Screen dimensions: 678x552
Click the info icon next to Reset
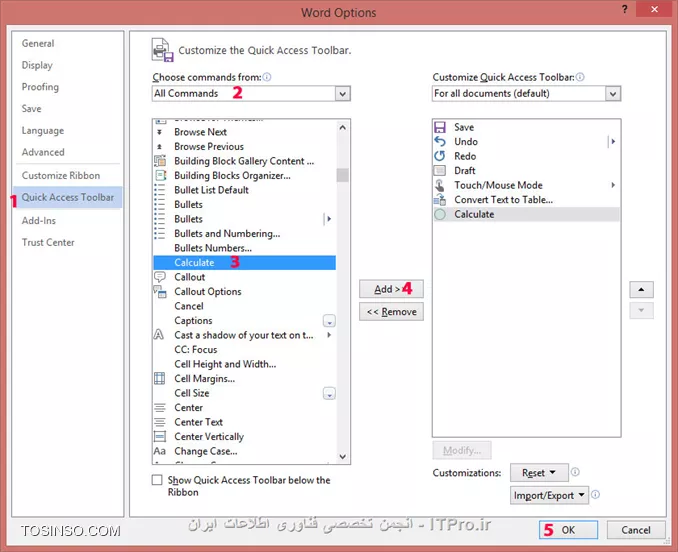pyautogui.click(x=575, y=472)
